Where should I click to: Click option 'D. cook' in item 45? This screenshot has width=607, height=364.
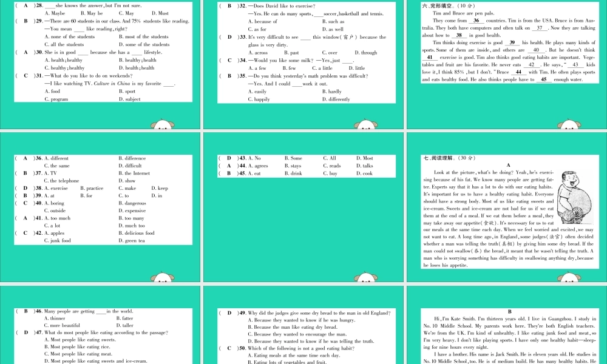click(364, 174)
